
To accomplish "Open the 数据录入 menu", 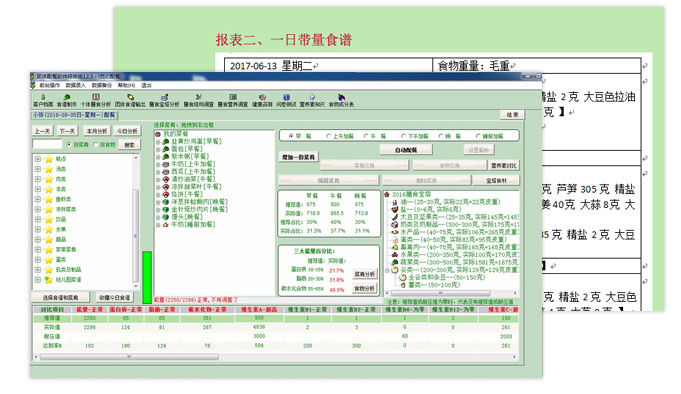I will [76, 85].
